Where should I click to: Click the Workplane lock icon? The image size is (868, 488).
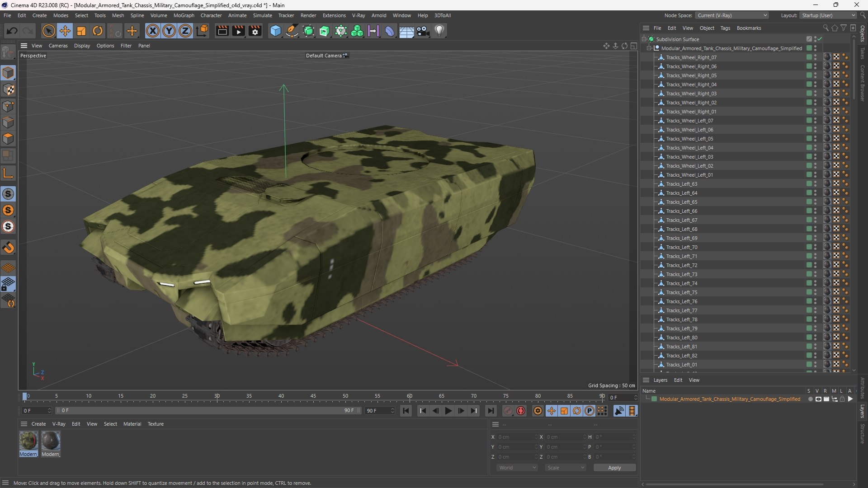point(8,284)
